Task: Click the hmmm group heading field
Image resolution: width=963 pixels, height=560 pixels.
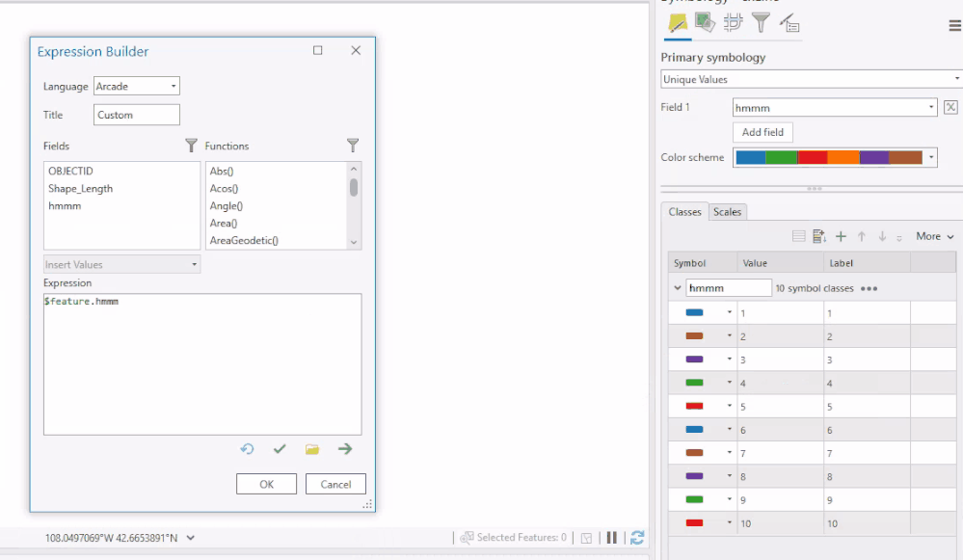Action: click(x=729, y=288)
